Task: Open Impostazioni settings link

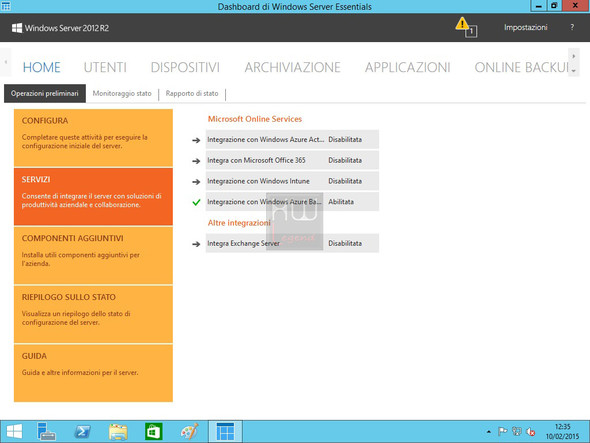Action: coord(525,27)
